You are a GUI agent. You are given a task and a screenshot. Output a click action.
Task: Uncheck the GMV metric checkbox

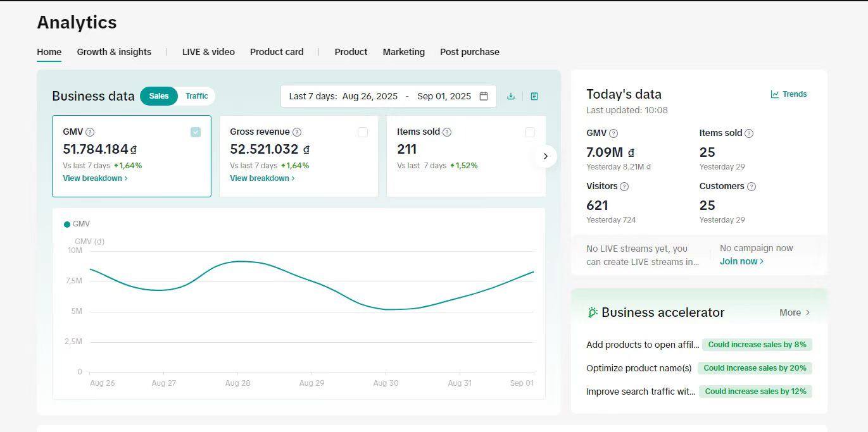pyautogui.click(x=196, y=132)
